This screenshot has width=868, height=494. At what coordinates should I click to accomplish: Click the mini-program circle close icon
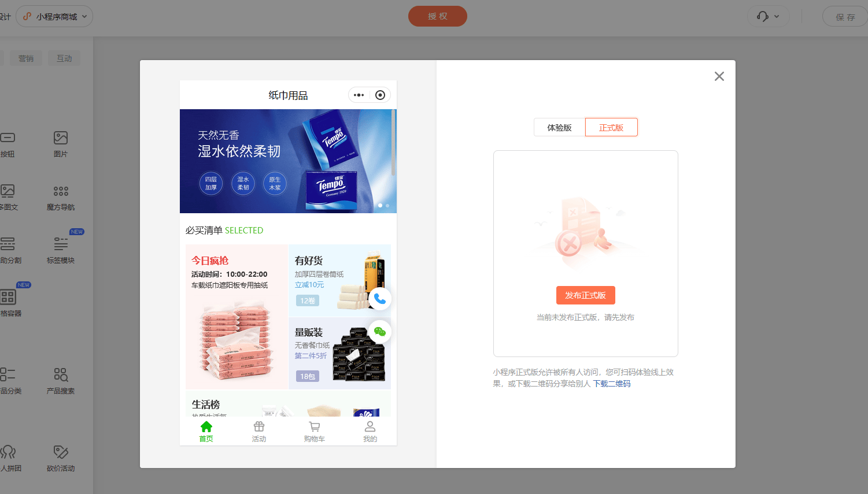pyautogui.click(x=380, y=95)
